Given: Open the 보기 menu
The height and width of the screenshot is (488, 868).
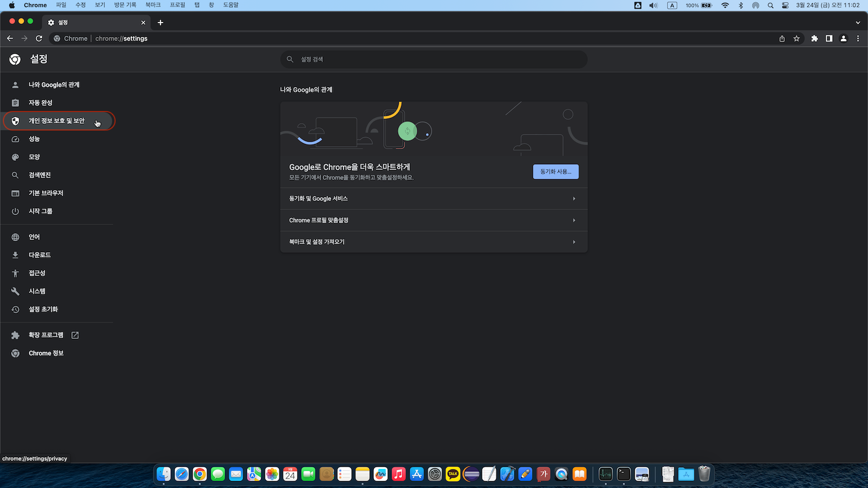Looking at the screenshot, I should tap(100, 5).
